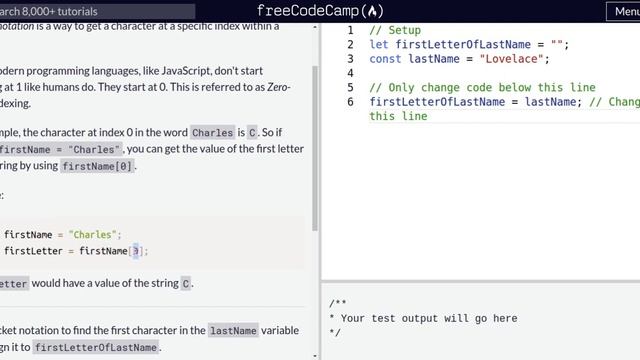
Task: Click the scroll up arrow of instructions panel
Action: point(315,27)
